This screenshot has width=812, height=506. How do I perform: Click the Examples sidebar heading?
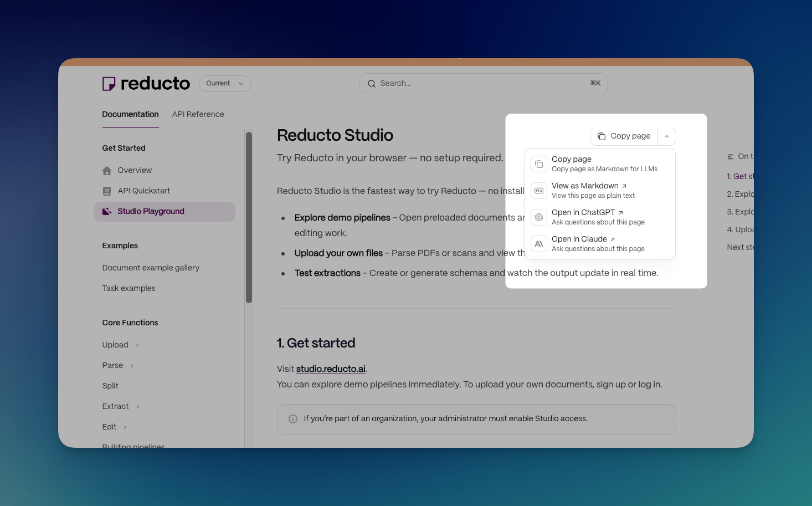tap(120, 246)
